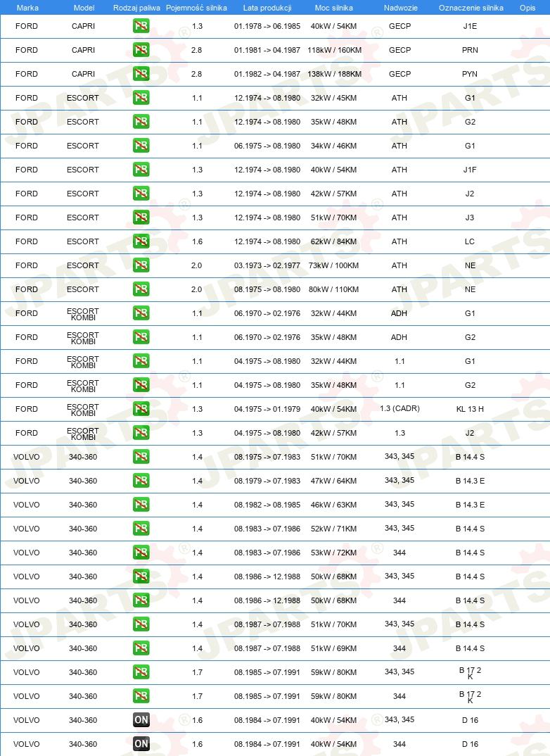
Task: Click the Opis column header
Action: [x=528, y=8]
